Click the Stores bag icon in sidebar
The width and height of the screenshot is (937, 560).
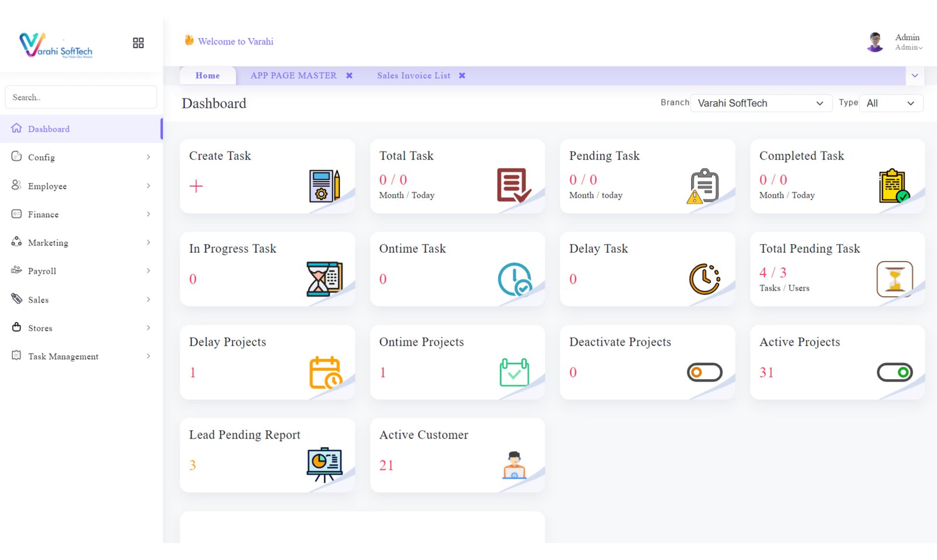click(16, 327)
